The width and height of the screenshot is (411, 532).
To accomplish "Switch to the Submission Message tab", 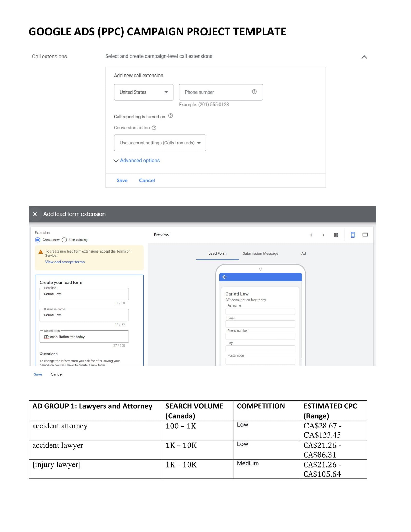I will 260,253.
